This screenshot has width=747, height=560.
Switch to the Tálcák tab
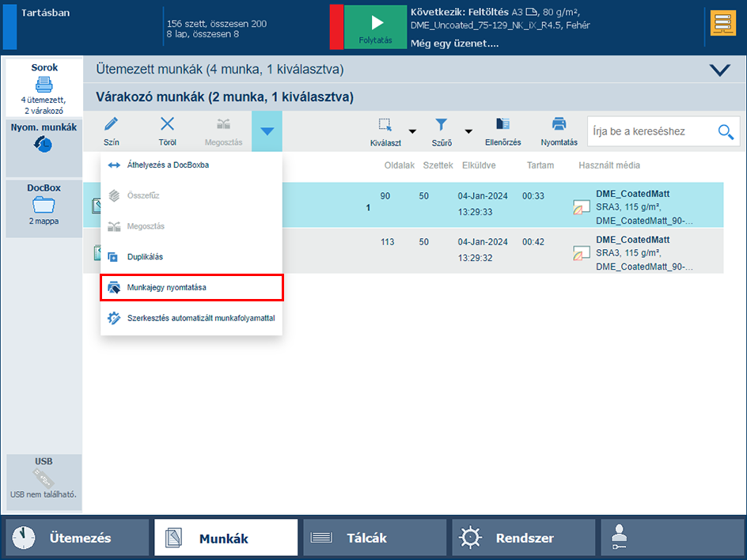tap(374, 537)
